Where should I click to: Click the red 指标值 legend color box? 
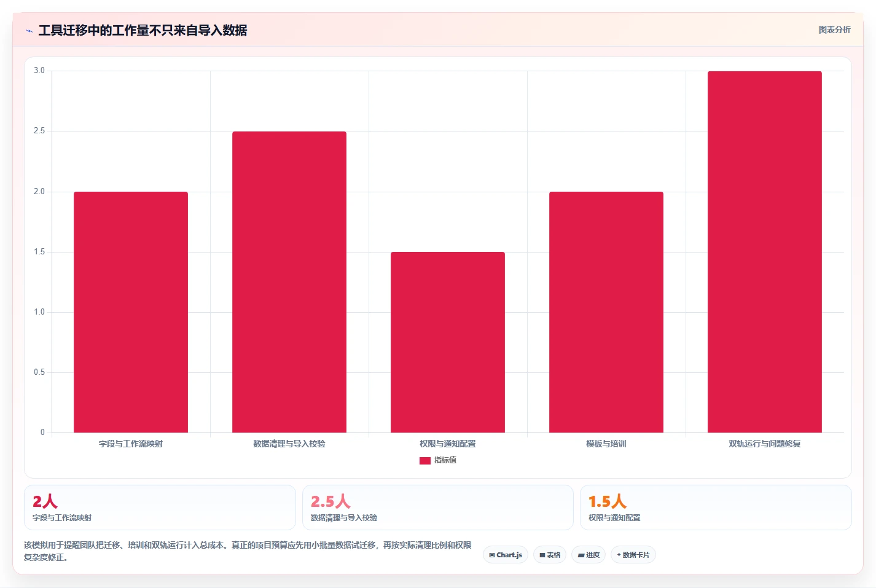pyautogui.click(x=425, y=461)
